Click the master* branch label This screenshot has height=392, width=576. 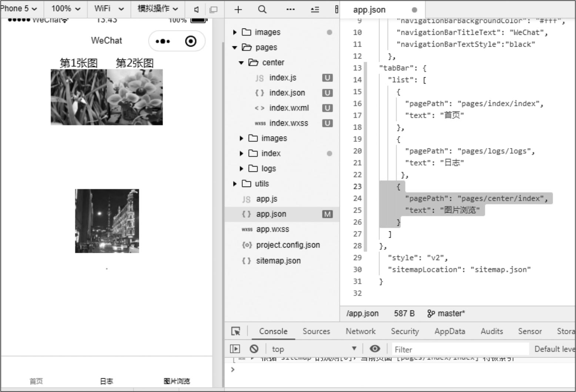tap(451, 314)
